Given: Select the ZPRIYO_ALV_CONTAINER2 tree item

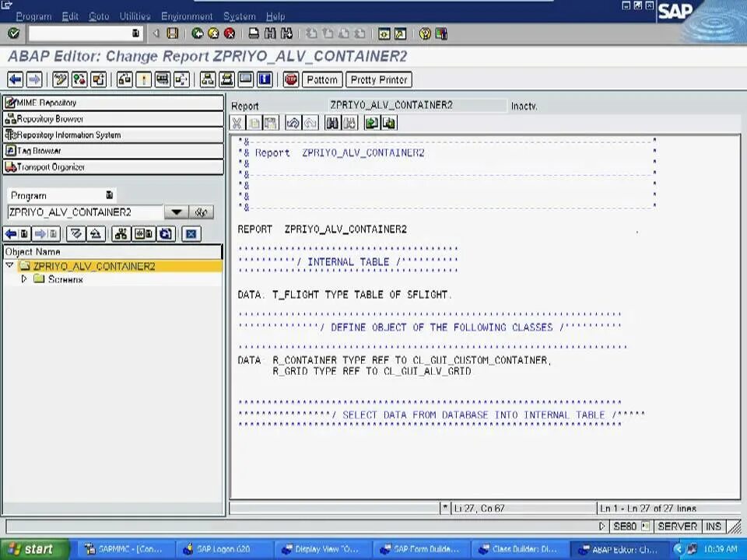Looking at the screenshot, I should 94,266.
